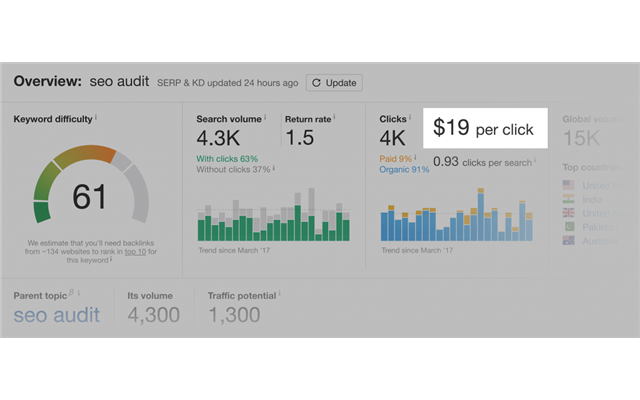The height and width of the screenshot is (400, 640).
Task: Click the Search volume info icon
Action: coord(266,118)
